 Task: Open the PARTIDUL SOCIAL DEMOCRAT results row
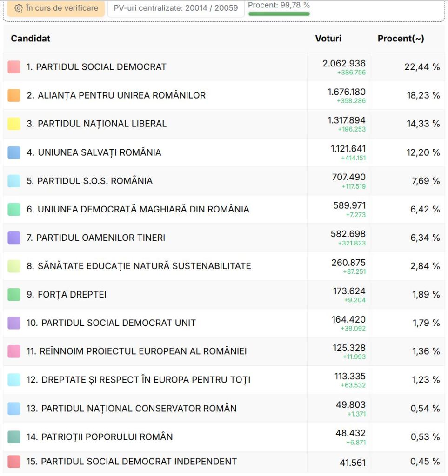[186, 66]
